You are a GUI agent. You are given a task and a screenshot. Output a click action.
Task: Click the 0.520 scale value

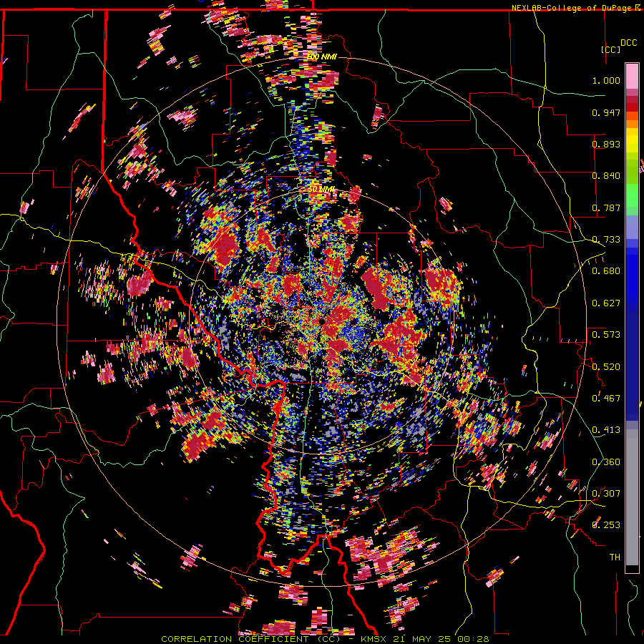tap(606, 366)
